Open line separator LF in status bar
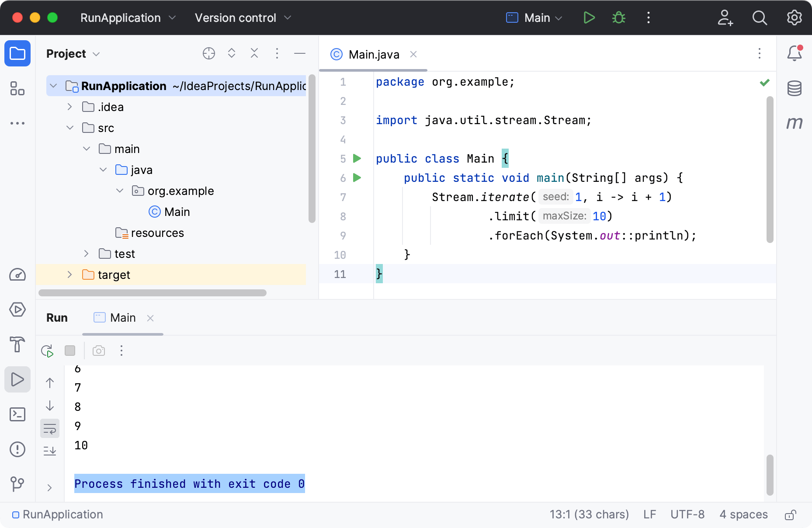The height and width of the screenshot is (528, 812). pos(649,514)
